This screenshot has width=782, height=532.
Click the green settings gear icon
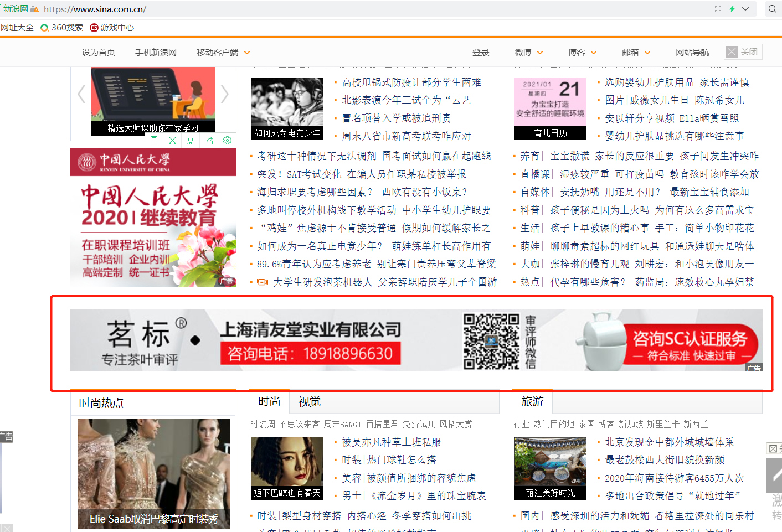[227, 141]
